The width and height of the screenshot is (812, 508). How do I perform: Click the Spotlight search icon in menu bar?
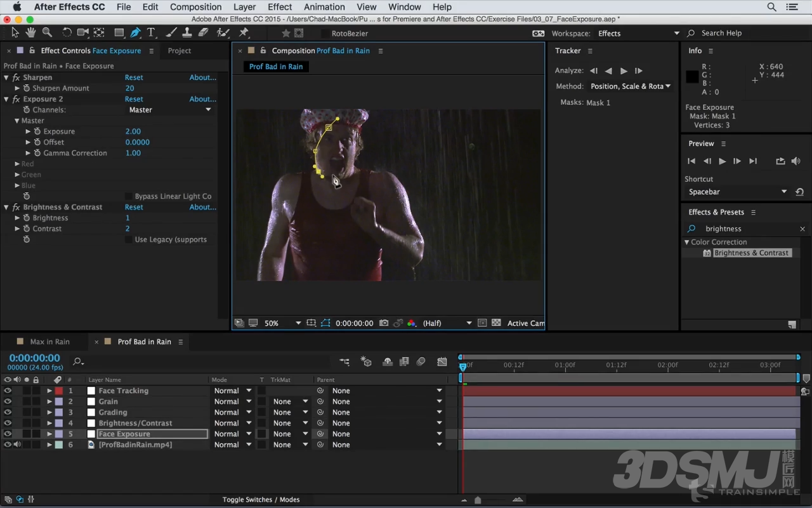[772, 7]
